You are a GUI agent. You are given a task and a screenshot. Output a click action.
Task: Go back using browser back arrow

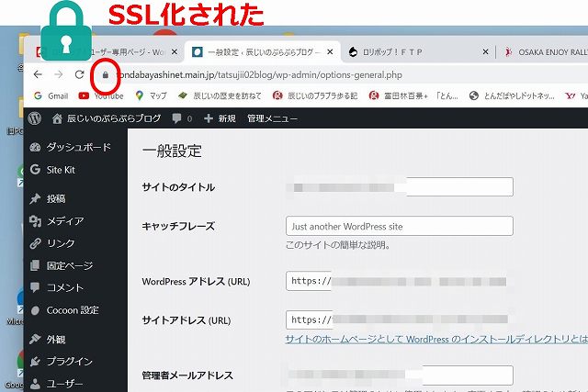pyautogui.click(x=38, y=74)
